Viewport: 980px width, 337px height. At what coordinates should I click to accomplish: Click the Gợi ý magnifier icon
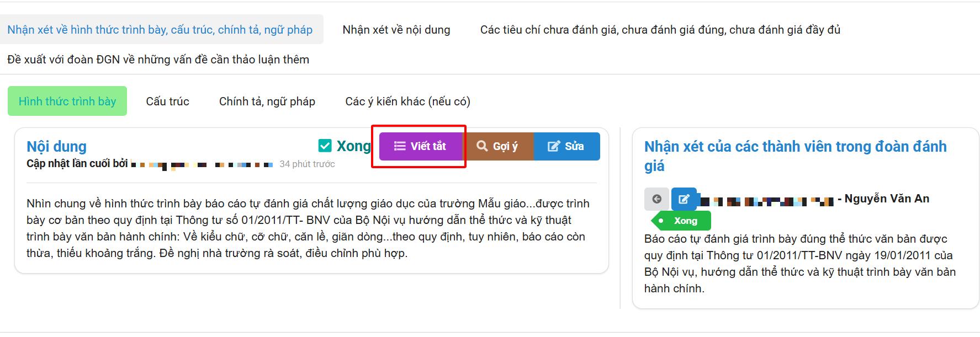482,146
